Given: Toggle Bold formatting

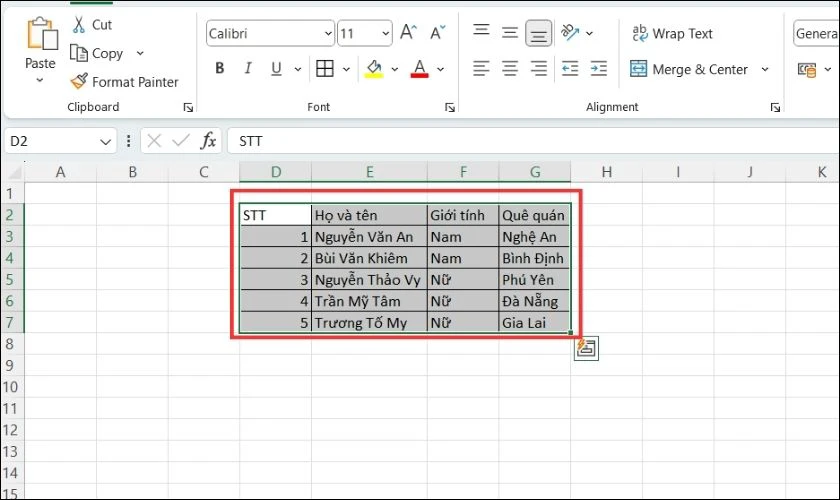Looking at the screenshot, I should [220, 68].
